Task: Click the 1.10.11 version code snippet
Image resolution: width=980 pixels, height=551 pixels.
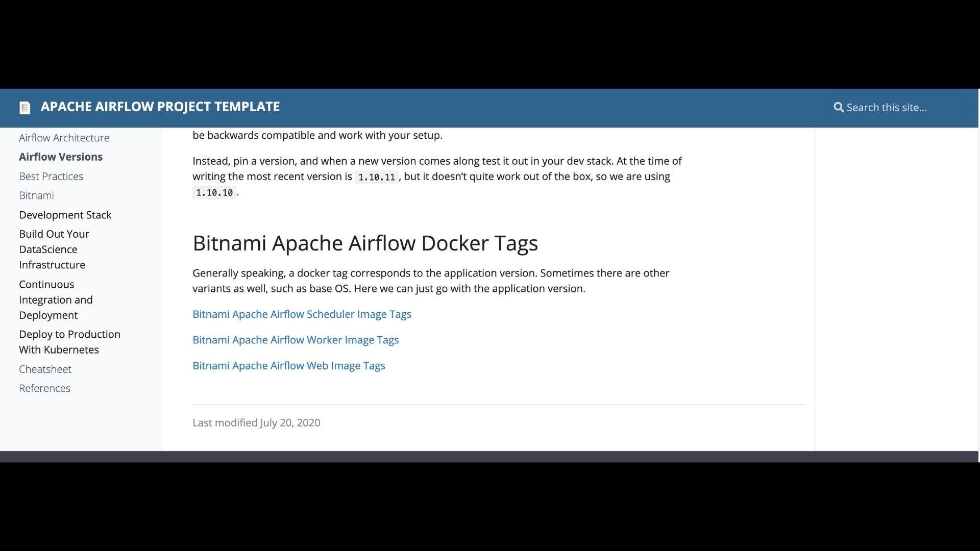Action: (x=376, y=177)
